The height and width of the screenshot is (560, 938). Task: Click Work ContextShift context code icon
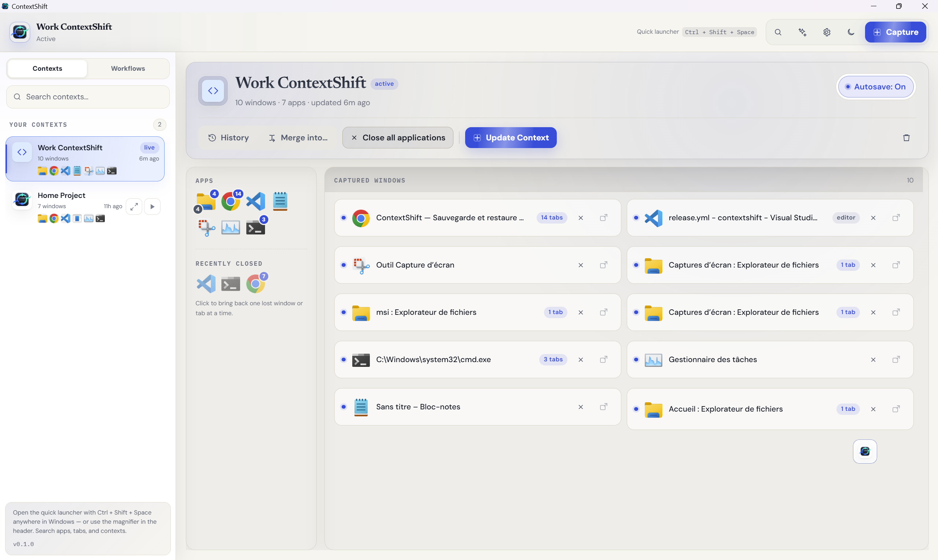pyautogui.click(x=22, y=152)
